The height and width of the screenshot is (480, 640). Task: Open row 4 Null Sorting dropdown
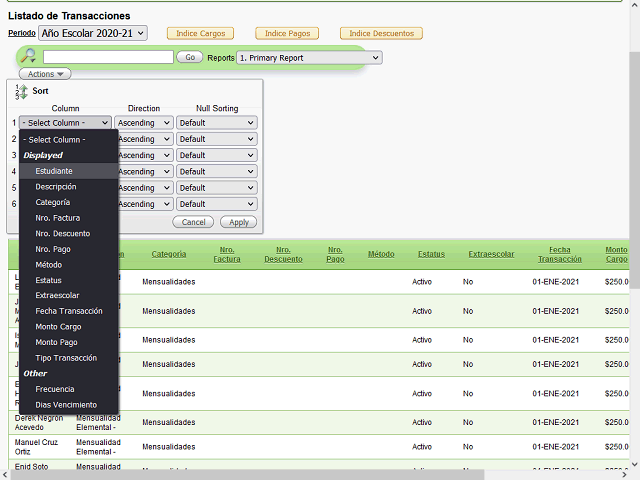217,172
